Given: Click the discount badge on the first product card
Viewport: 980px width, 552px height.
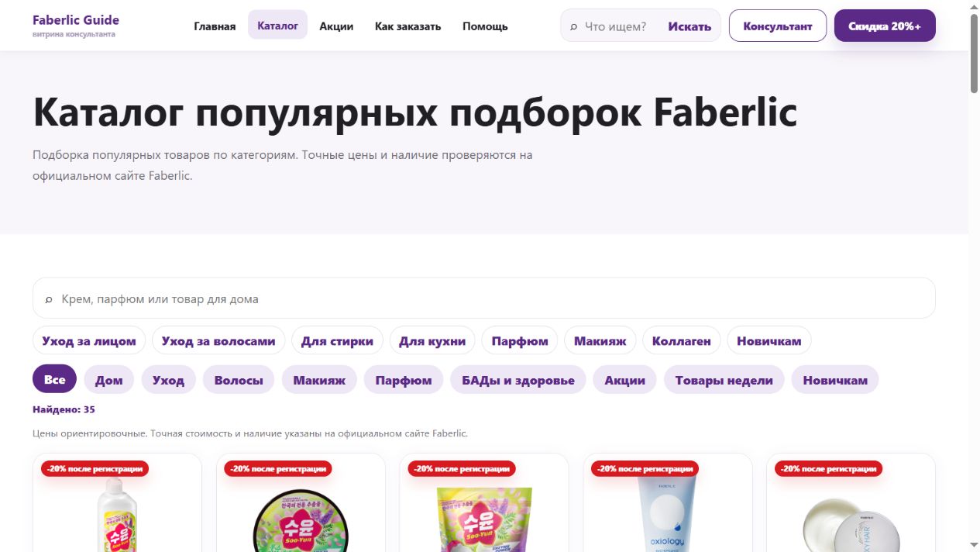Looking at the screenshot, I should pyautogui.click(x=95, y=468).
